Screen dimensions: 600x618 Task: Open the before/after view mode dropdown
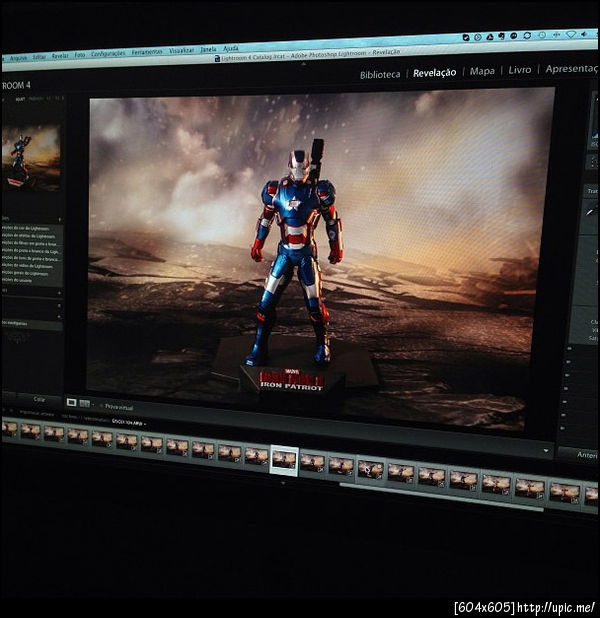(x=93, y=405)
